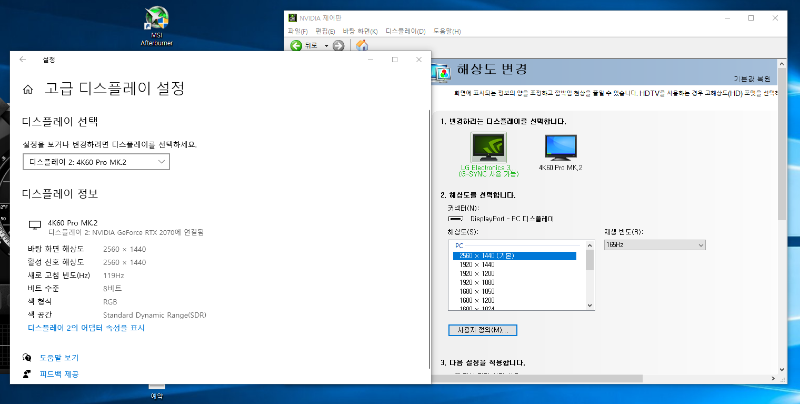Click the PC group header in resolution list
This screenshot has height=404, width=800.
tap(459, 246)
